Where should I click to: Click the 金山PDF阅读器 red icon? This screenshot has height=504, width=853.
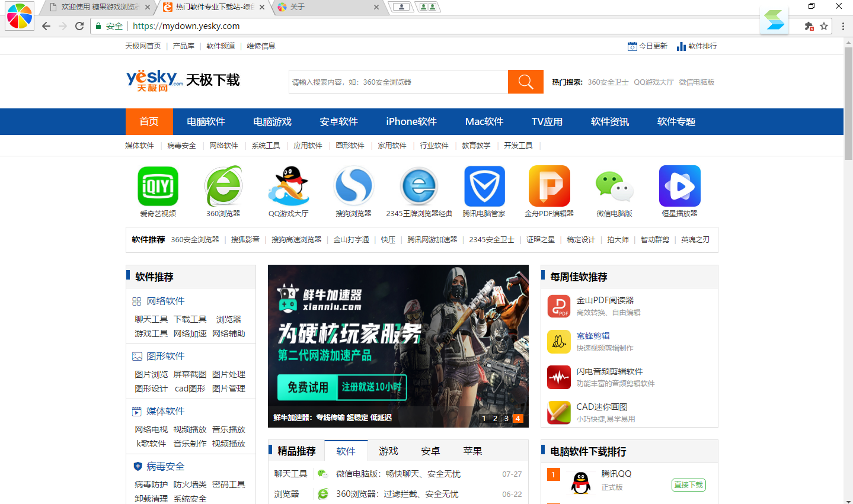(x=558, y=306)
